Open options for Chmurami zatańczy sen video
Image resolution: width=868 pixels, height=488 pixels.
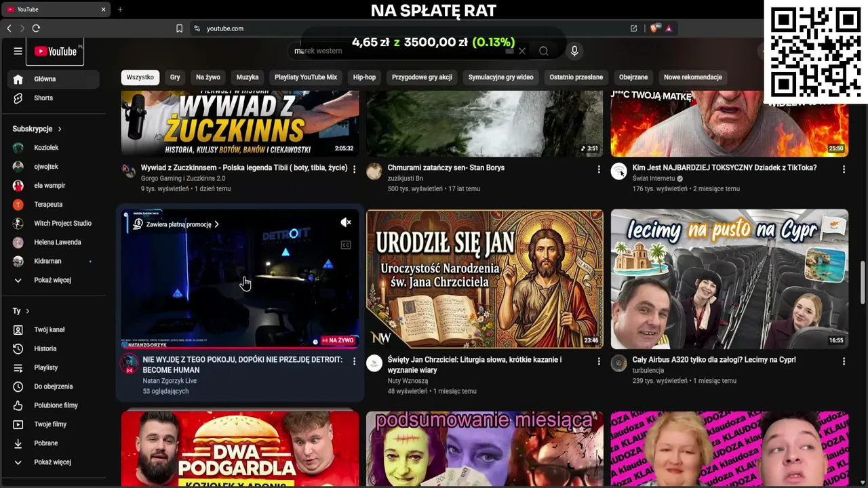pos(599,169)
